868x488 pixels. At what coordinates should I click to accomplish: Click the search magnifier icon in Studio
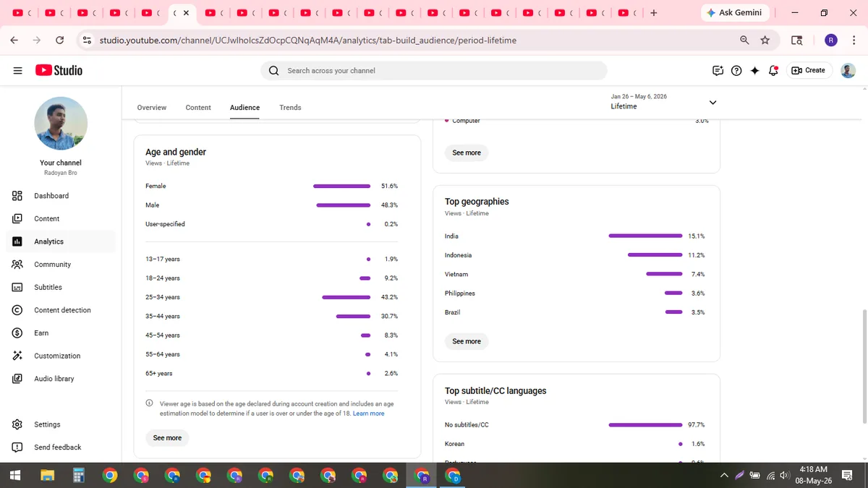[273, 71]
